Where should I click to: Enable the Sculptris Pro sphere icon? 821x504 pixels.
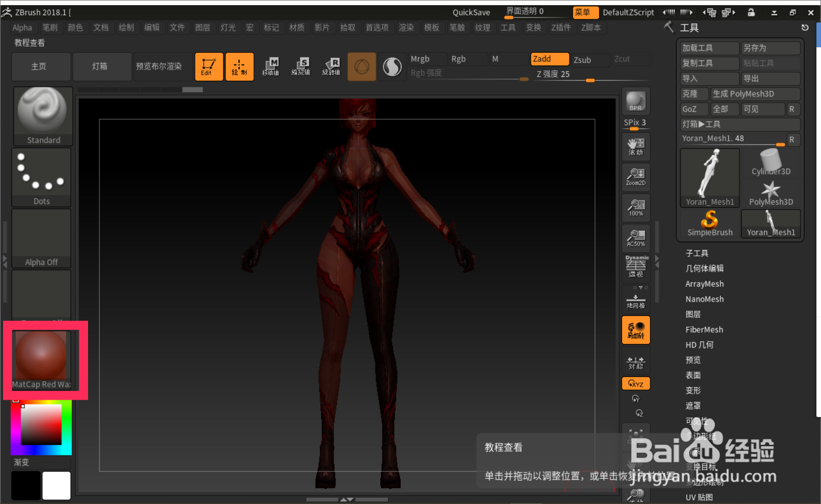[x=392, y=67]
